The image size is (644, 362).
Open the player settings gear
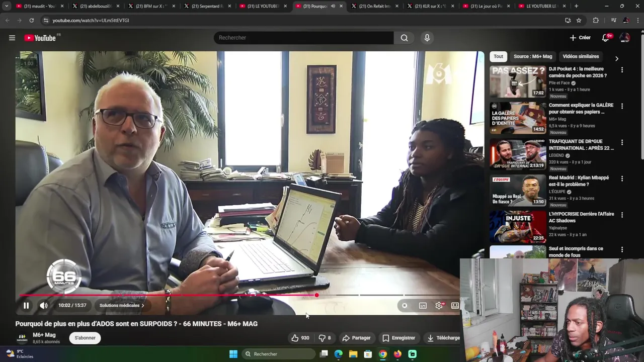pyautogui.click(x=439, y=305)
